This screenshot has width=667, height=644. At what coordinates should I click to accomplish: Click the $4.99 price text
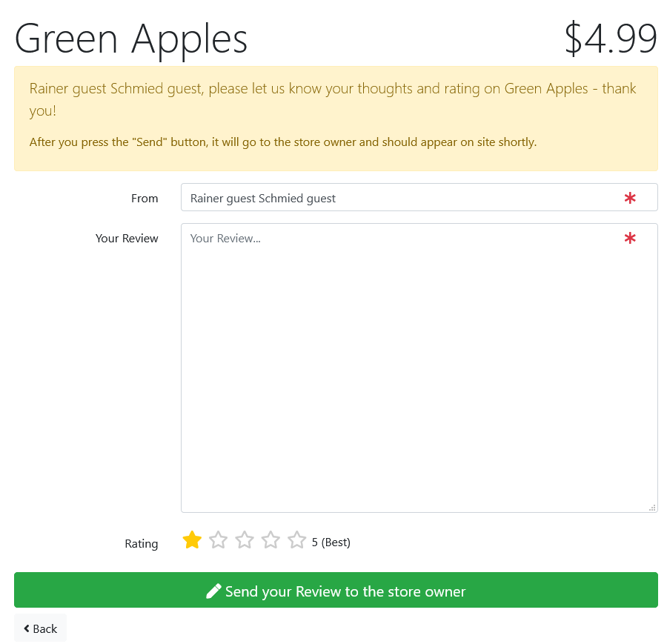611,39
